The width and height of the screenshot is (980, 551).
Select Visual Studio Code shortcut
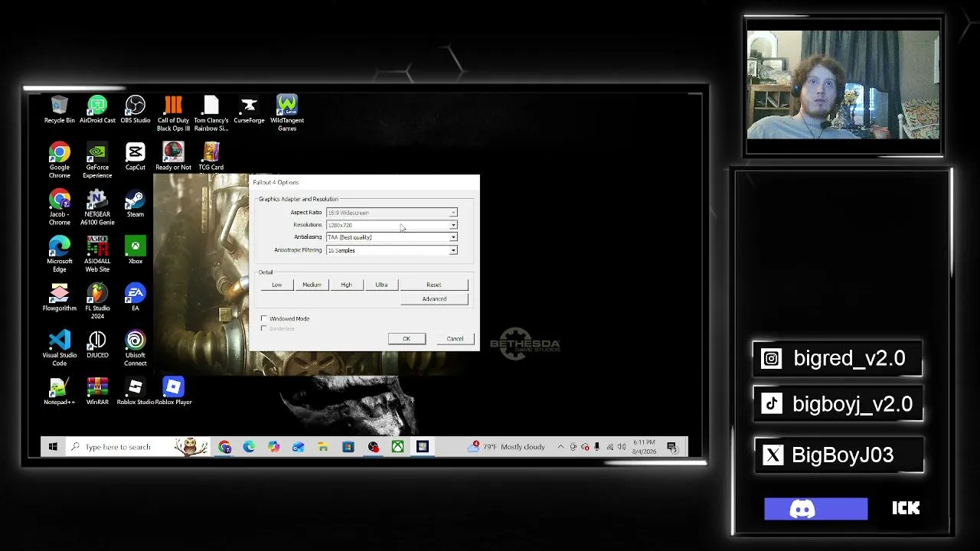(x=59, y=348)
